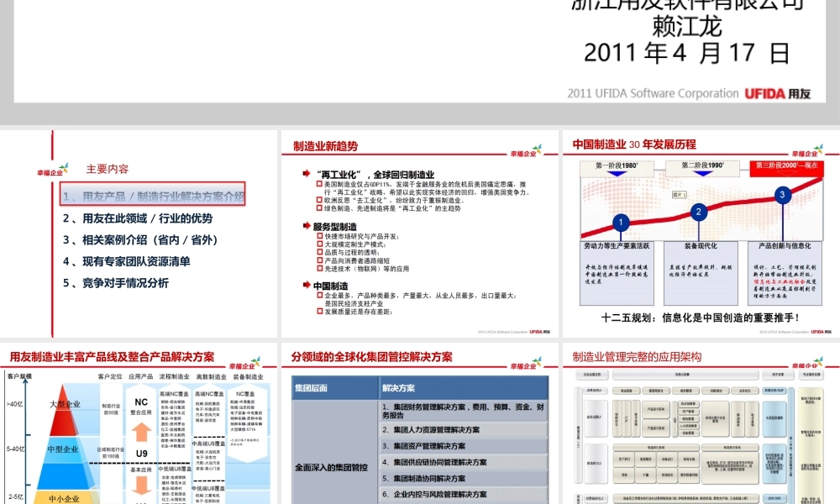The image size is (840, 504).
Task: Click red square bullet before 发展质量还是存在差距
Action: pyautogui.click(x=320, y=311)
